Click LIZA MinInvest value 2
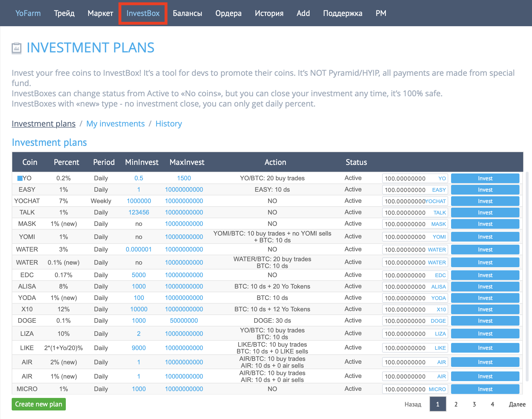The height and width of the screenshot is (419, 532). (x=139, y=334)
